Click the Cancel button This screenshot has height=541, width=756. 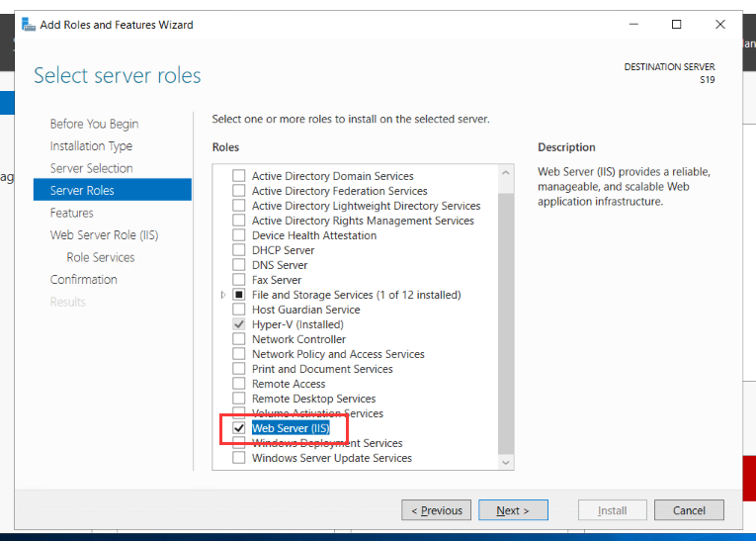coord(689,510)
